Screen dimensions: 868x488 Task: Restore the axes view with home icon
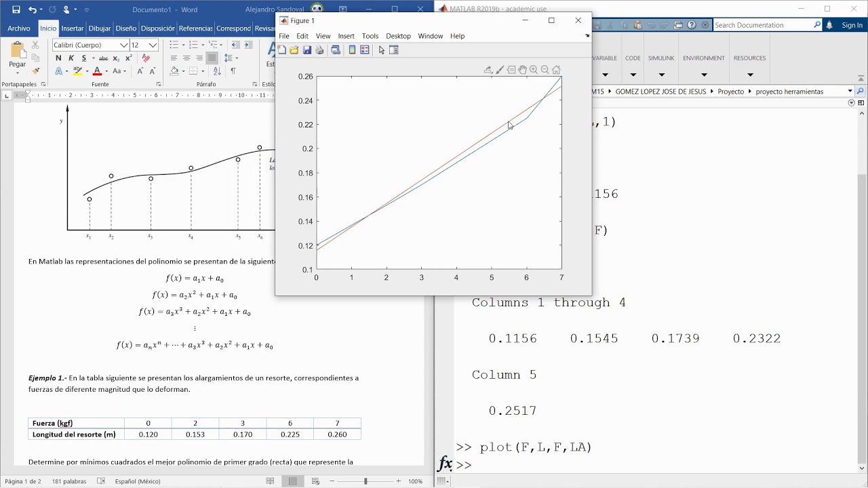pyautogui.click(x=556, y=70)
